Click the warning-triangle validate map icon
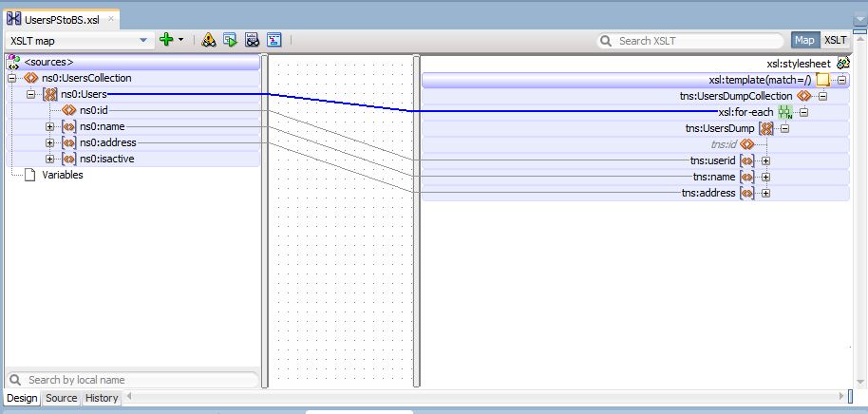 (x=209, y=40)
